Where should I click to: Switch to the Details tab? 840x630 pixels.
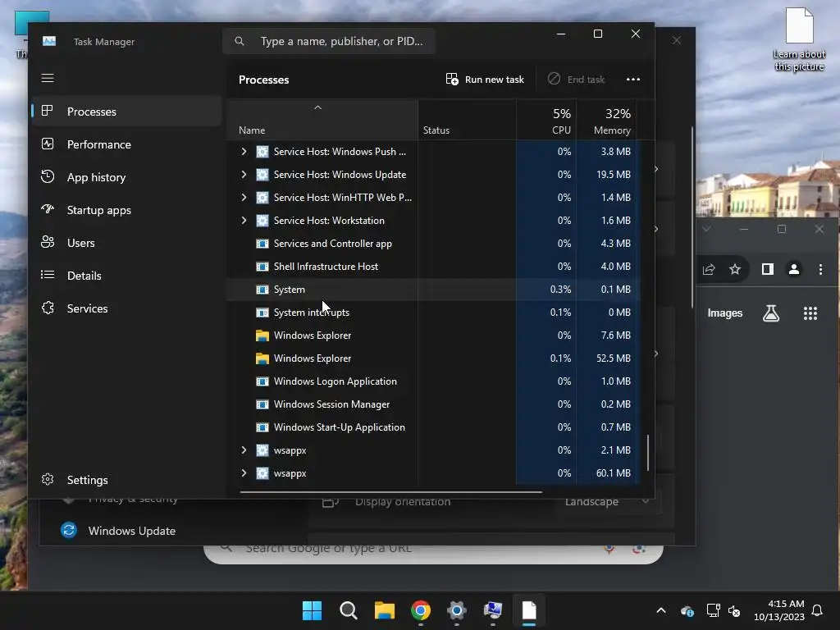click(127, 276)
